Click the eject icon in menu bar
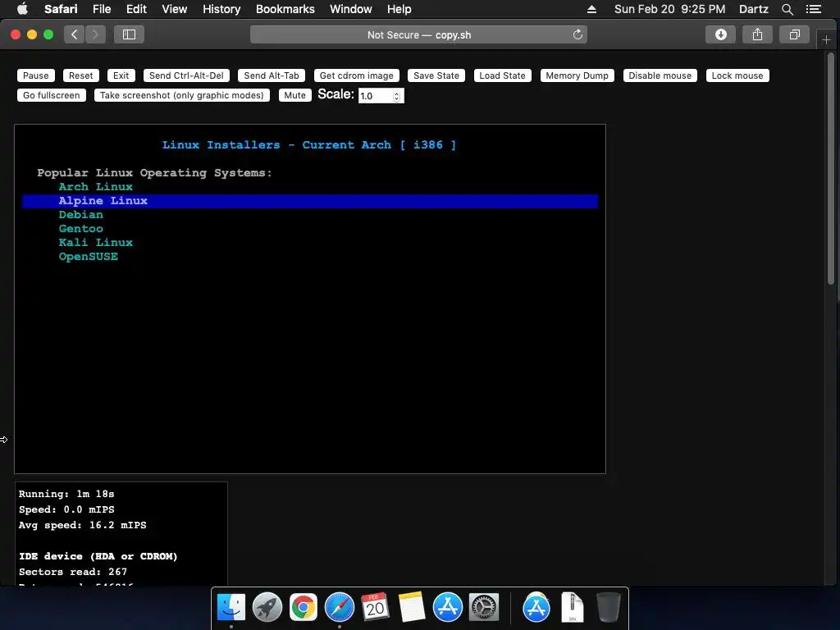 591,9
